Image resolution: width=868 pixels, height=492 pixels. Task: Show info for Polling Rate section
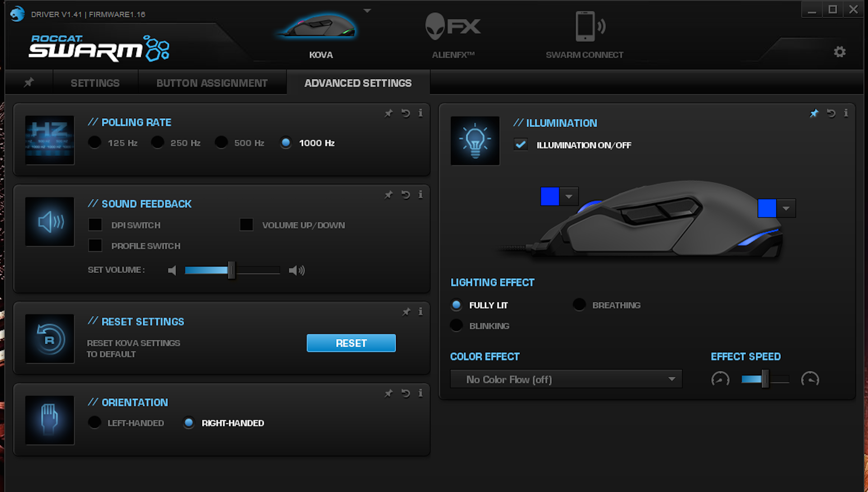(x=420, y=113)
